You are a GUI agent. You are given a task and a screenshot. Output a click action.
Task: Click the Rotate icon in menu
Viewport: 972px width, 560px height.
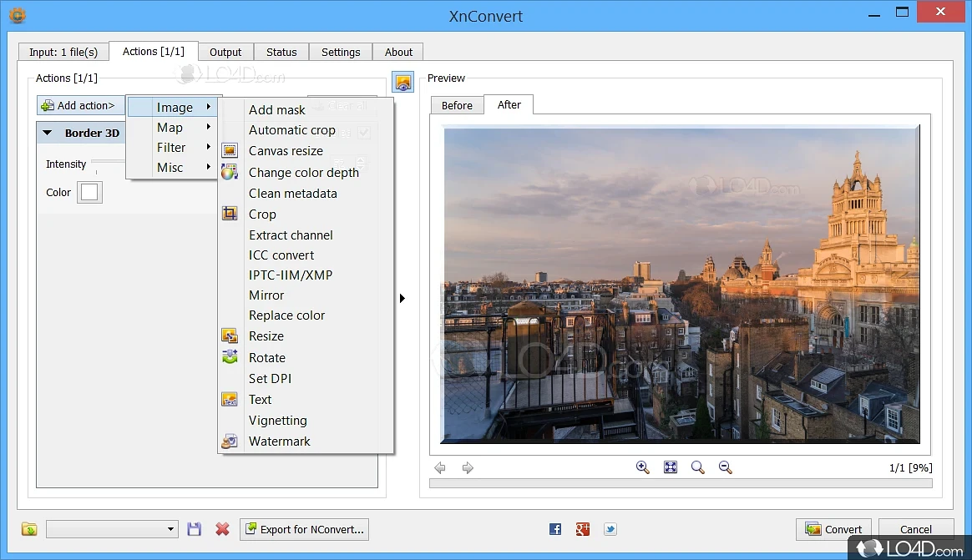(x=230, y=357)
